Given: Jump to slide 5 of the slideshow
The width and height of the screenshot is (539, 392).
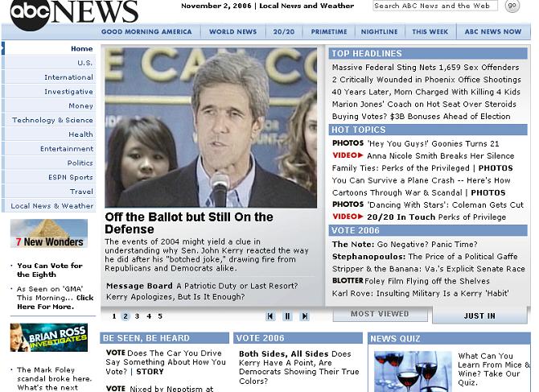Looking at the screenshot, I should click(x=160, y=316).
